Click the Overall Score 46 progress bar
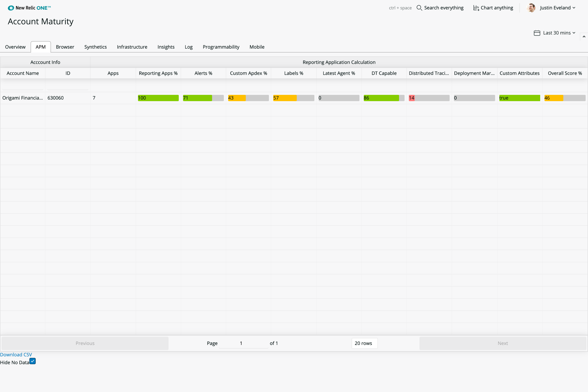The width and height of the screenshot is (588, 392). click(x=564, y=98)
